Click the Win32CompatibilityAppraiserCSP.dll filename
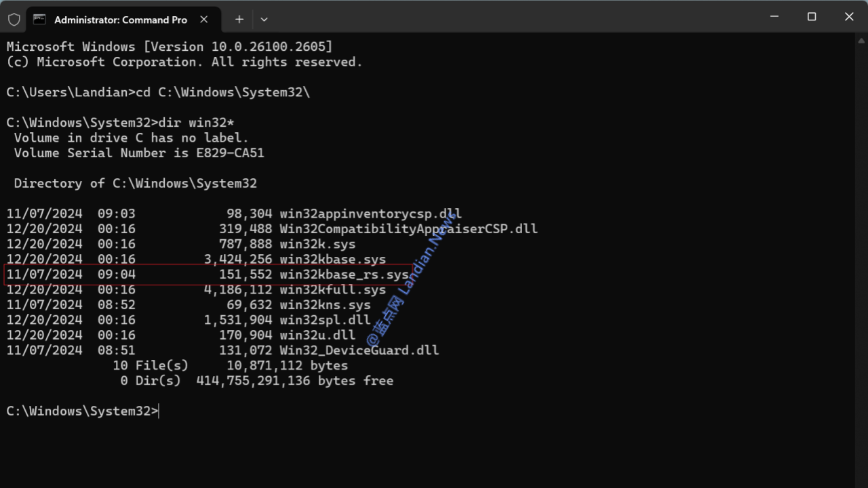 coord(408,229)
